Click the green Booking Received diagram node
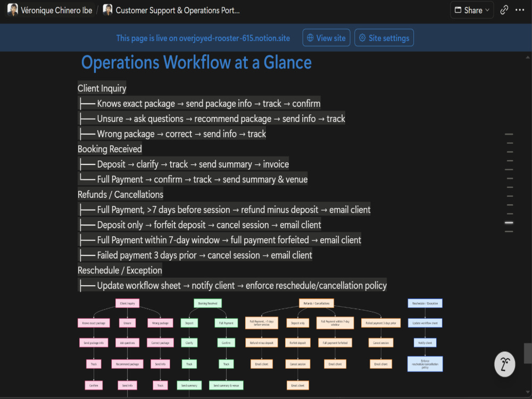The width and height of the screenshot is (532, 399). point(207,303)
